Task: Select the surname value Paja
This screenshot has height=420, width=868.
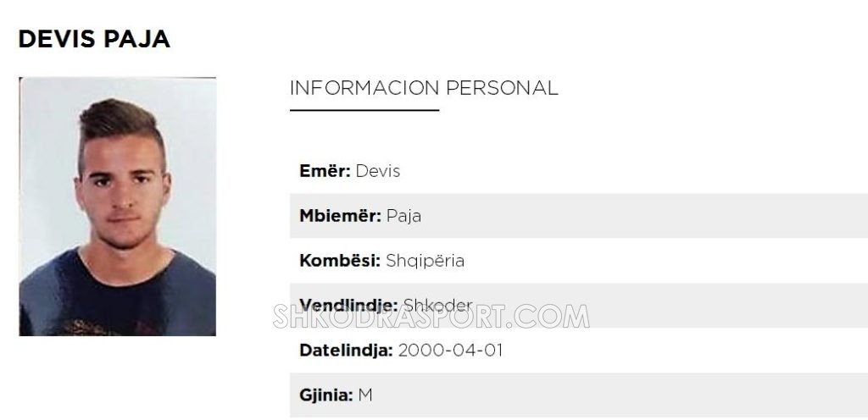Action: pyautogui.click(x=403, y=216)
